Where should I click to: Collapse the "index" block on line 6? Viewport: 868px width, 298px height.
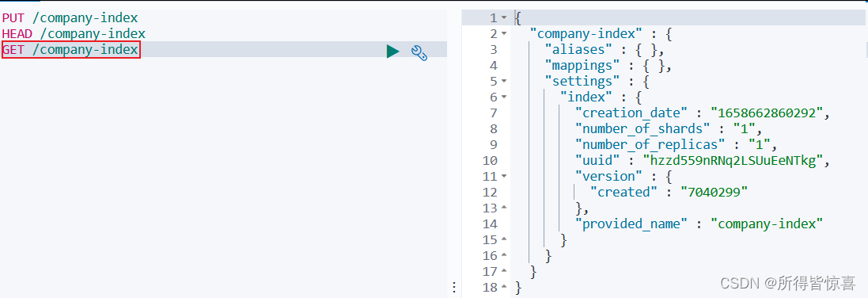point(504,97)
